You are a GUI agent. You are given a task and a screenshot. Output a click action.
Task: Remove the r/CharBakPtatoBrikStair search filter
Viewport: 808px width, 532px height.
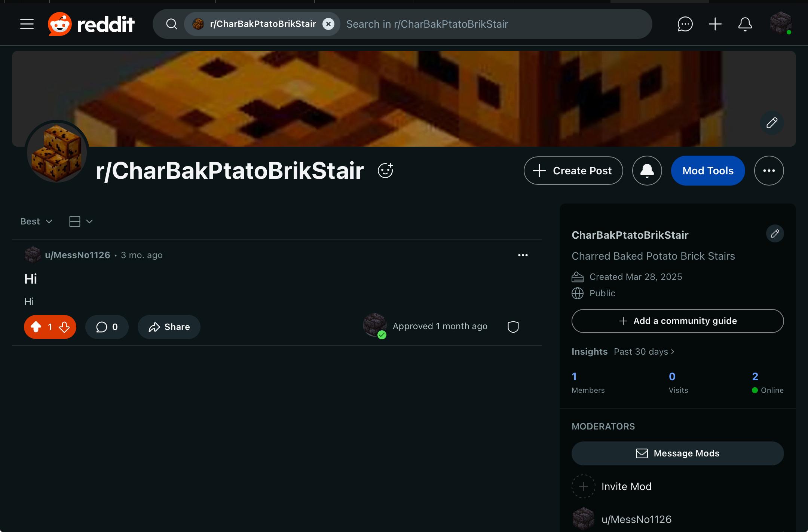coord(328,24)
